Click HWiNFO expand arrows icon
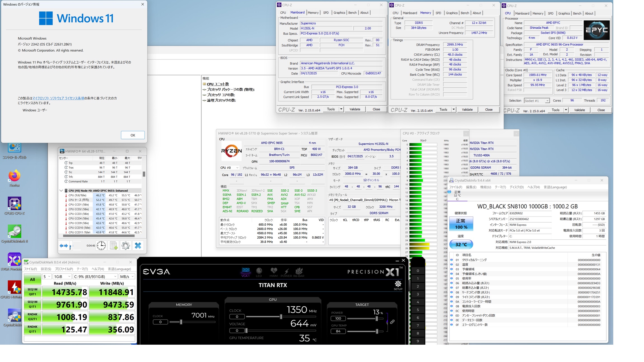Viewport: 644px width, 362px height. pos(63,246)
